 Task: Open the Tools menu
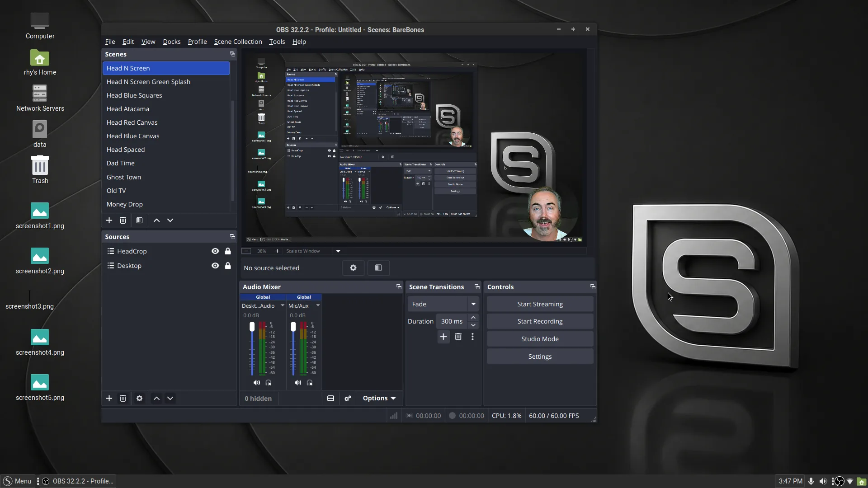[277, 42]
